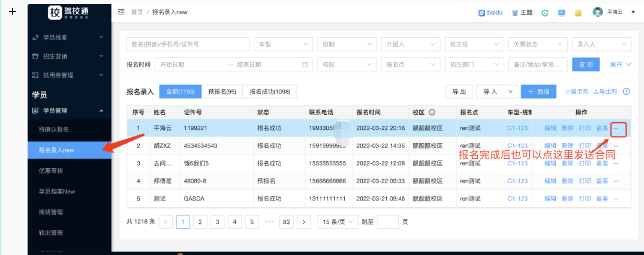Click 编辑 for 平海云 row
Screen dimensions: 644x255
pyautogui.click(x=550, y=128)
